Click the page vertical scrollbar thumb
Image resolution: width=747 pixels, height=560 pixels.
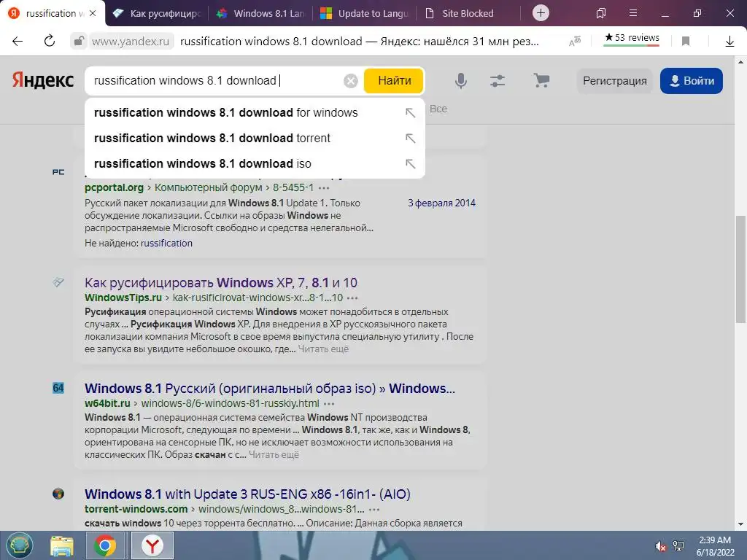(x=741, y=268)
